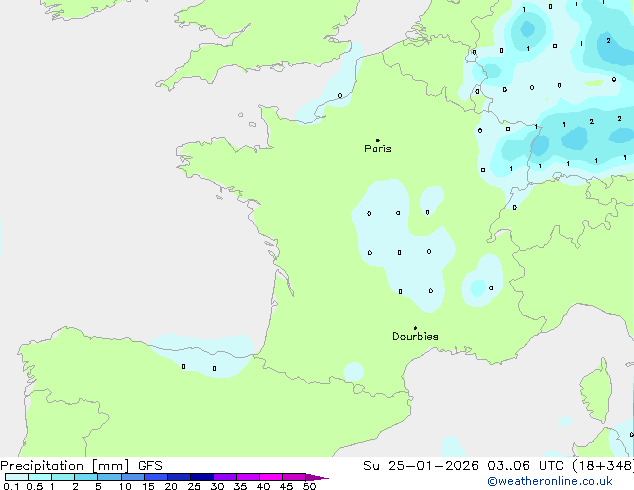Image resolution: width=634 pixels, height=490 pixels.
Task: Click the purple 30 mm legend swatch
Action: (225, 477)
